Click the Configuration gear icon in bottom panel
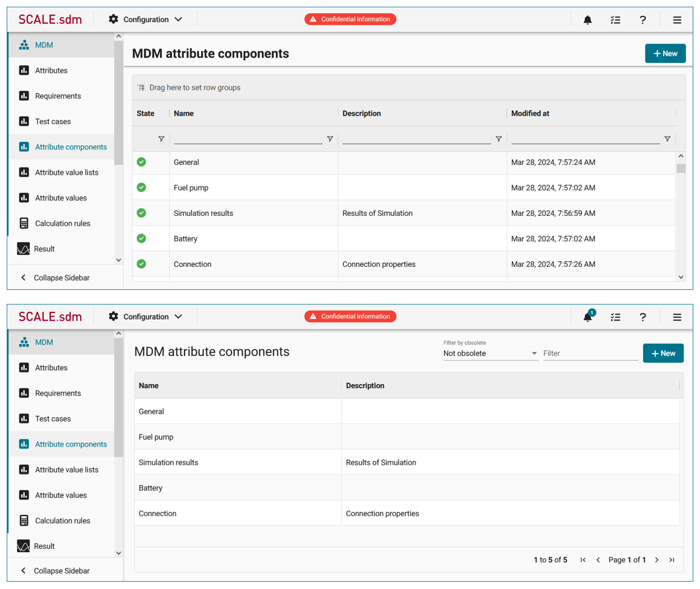This screenshot has height=589, width=700. click(113, 316)
